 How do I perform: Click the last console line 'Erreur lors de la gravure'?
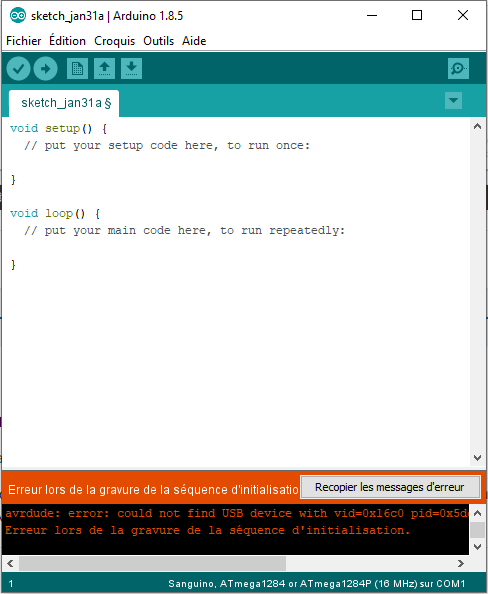click(x=208, y=530)
